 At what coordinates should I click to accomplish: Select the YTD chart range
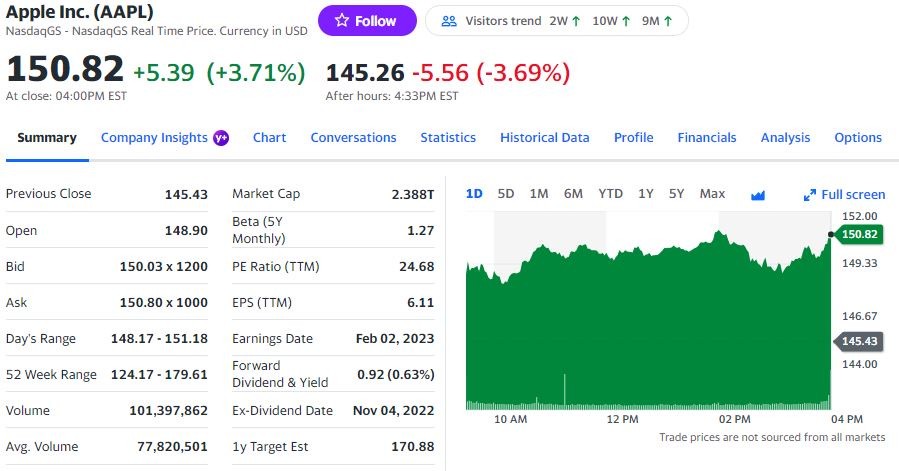pos(610,194)
